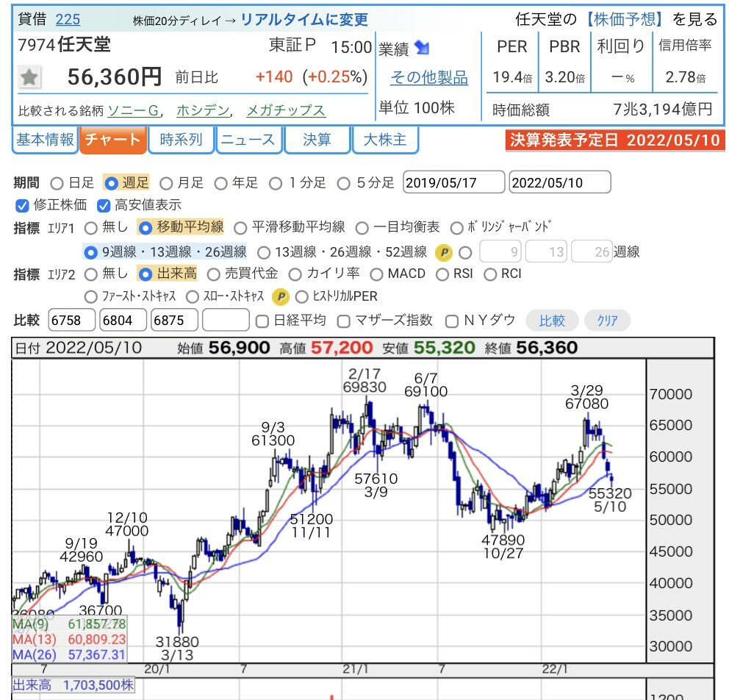The width and height of the screenshot is (729, 700).
Task: Select the ヒストリカルPER indicator radio
Action: (x=302, y=296)
